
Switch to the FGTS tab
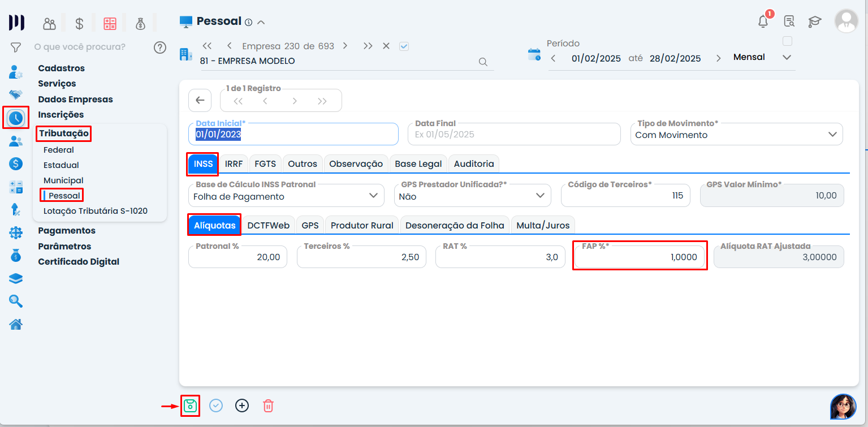pos(265,163)
